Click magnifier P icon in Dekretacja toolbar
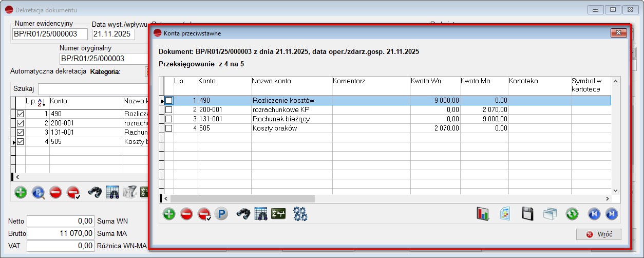Viewport: 644px width, 258px height. tap(39, 192)
